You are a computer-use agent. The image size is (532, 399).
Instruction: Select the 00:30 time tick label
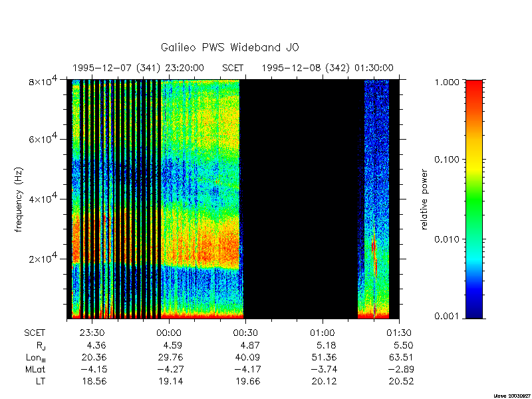(x=245, y=333)
